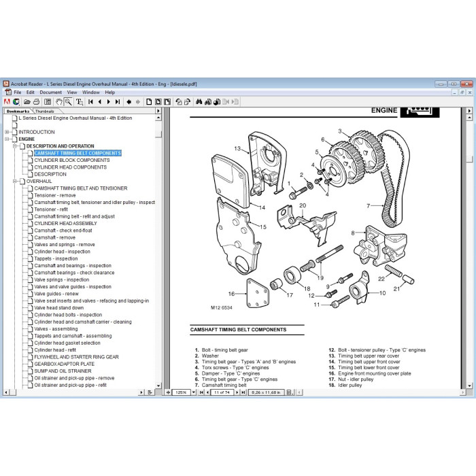Image resolution: width=476 pixels, height=476 pixels.
Task: Collapse the DESCRIPTION AND OPERATION bookmark
Action: pos(15,146)
